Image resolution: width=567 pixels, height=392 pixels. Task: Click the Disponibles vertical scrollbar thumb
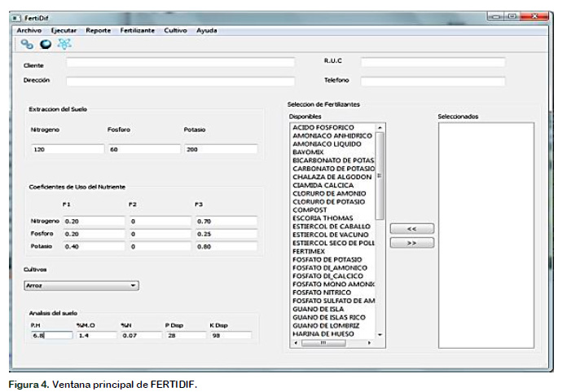pyautogui.click(x=380, y=176)
